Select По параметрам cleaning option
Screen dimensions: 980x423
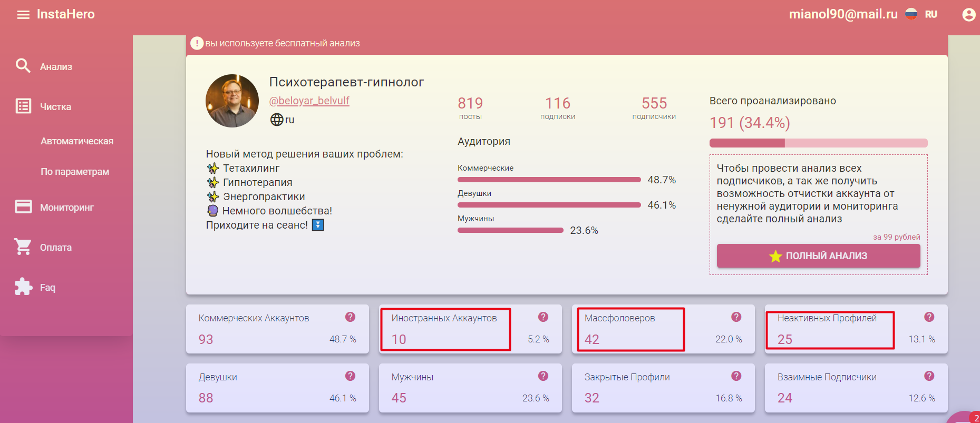(75, 172)
